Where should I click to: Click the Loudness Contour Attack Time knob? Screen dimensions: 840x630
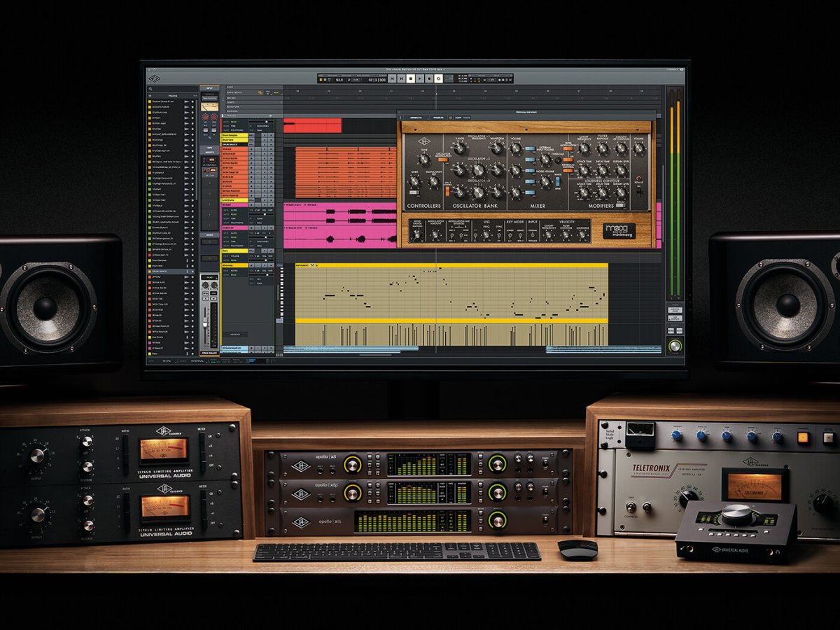click(584, 192)
